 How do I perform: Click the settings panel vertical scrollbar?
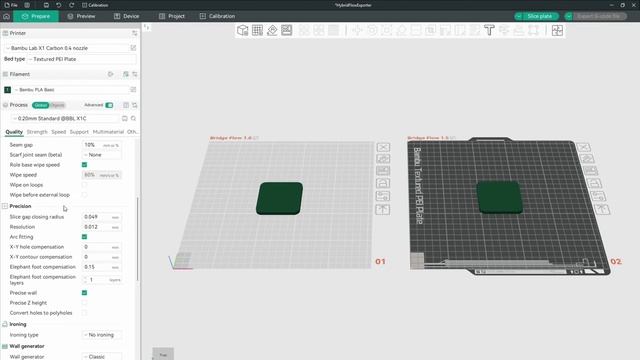pos(138,239)
